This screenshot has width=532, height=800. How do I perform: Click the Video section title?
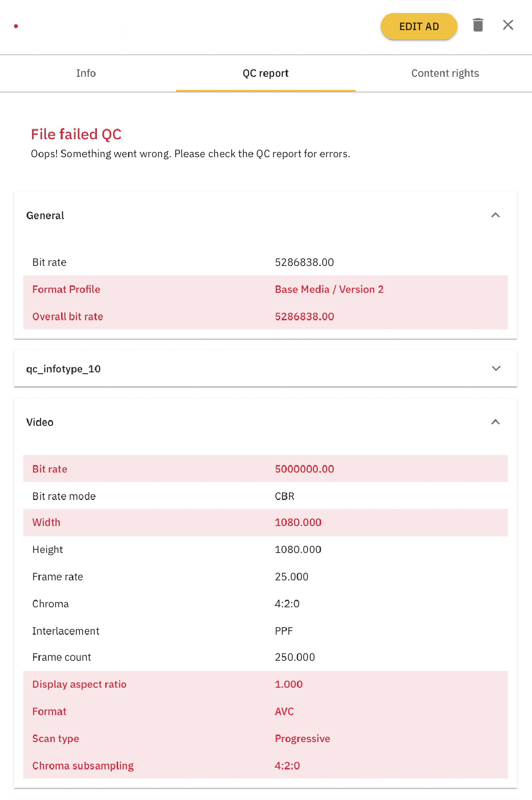[40, 422]
